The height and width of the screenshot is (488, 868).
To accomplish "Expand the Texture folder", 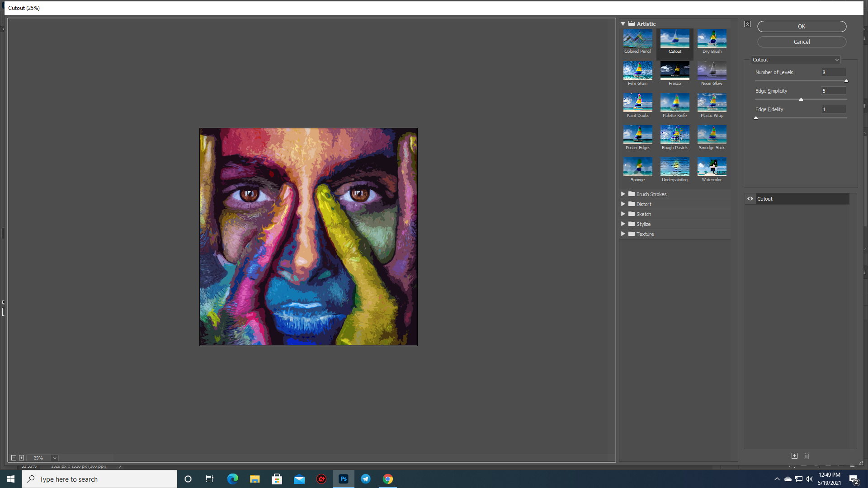I will (623, 234).
